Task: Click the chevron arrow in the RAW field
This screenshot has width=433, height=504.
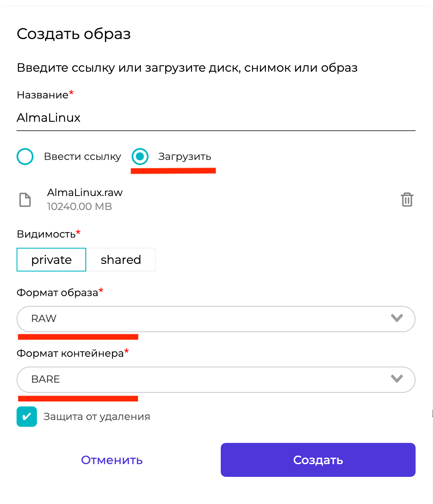Action: pos(396,318)
